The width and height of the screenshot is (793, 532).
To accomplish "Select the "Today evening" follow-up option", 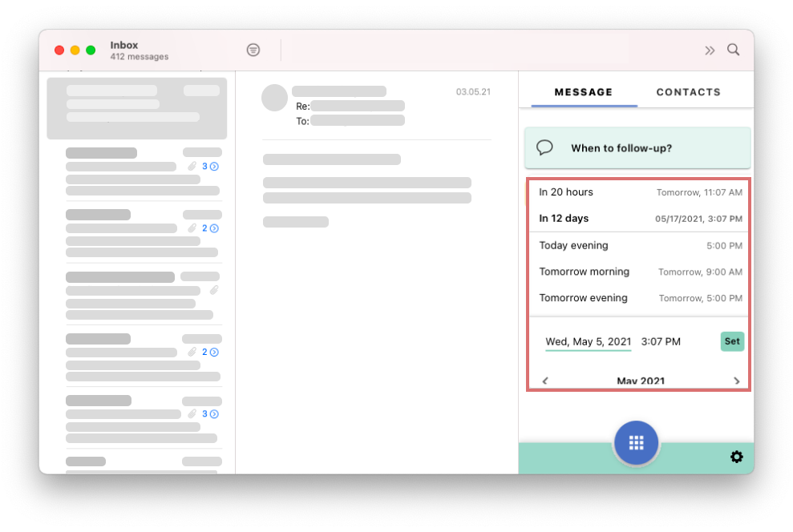I will 641,245.
